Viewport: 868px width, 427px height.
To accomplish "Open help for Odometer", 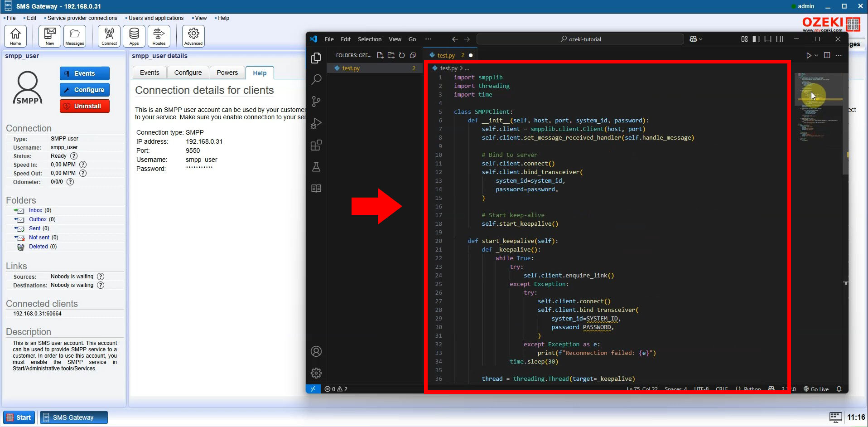I will [70, 182].
